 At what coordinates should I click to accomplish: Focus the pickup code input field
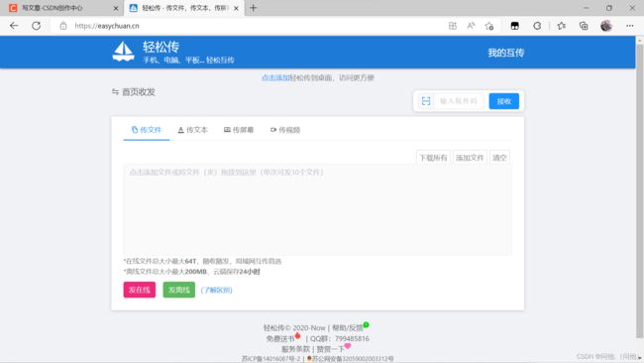point(459,101)
